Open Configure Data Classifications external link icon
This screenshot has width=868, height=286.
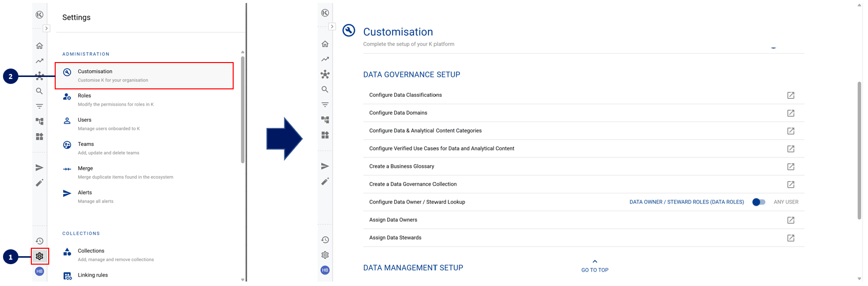click(x=790, y=95)
